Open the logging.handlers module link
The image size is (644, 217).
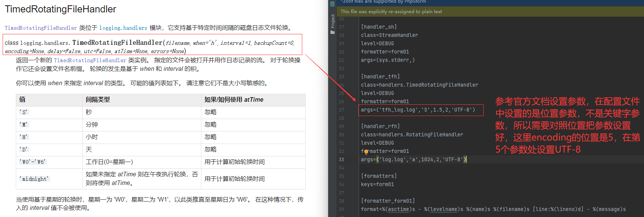click(x=123, y=28)
